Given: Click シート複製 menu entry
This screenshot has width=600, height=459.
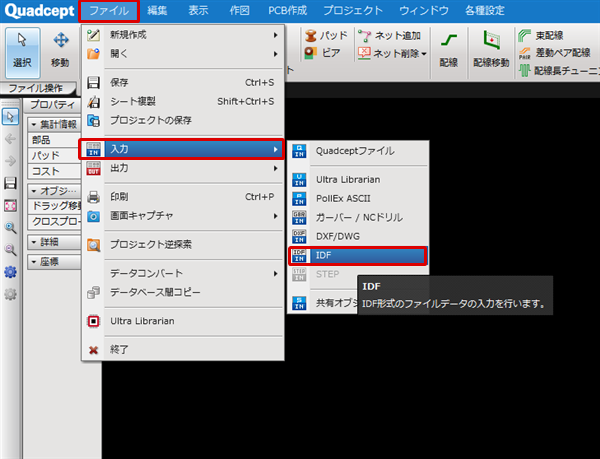Looking at the screenshot, I should 183,102.
